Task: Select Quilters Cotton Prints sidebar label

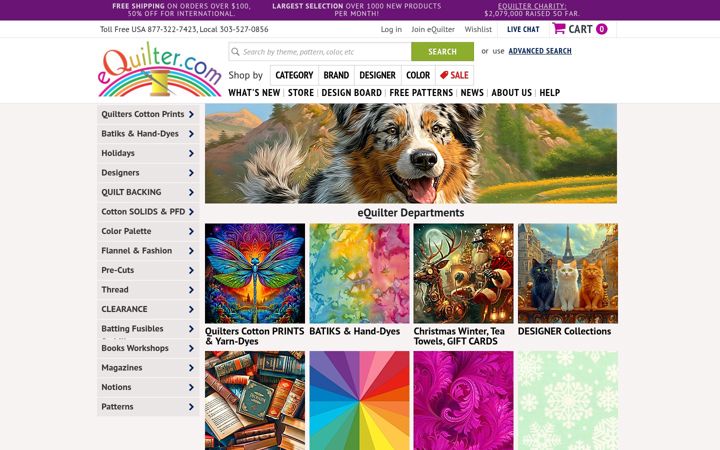Action: pos(142,114)
